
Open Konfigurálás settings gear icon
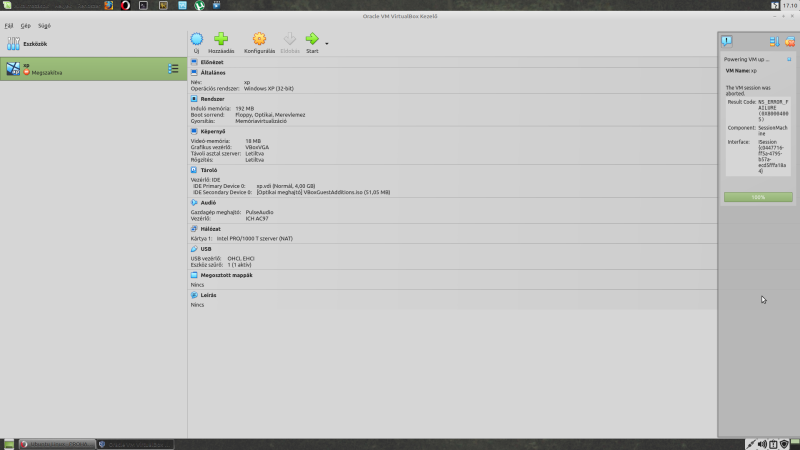pyautogui.click(x=259, y=39)
